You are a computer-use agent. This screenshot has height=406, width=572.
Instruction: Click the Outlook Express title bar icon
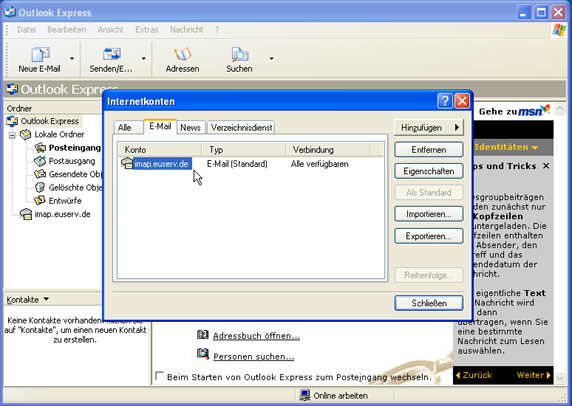point(10,12)
